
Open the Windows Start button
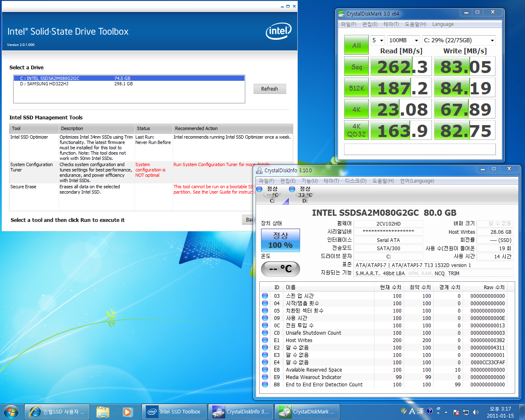(11, 411)
